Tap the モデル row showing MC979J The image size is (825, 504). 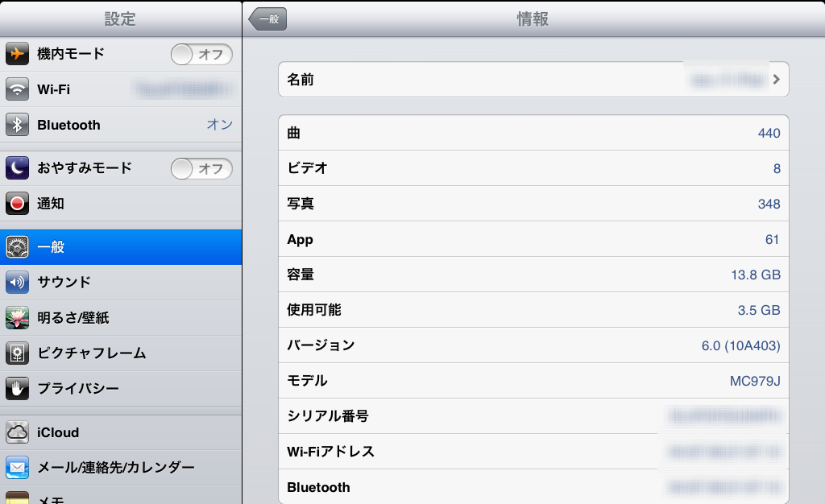point(533,381)
